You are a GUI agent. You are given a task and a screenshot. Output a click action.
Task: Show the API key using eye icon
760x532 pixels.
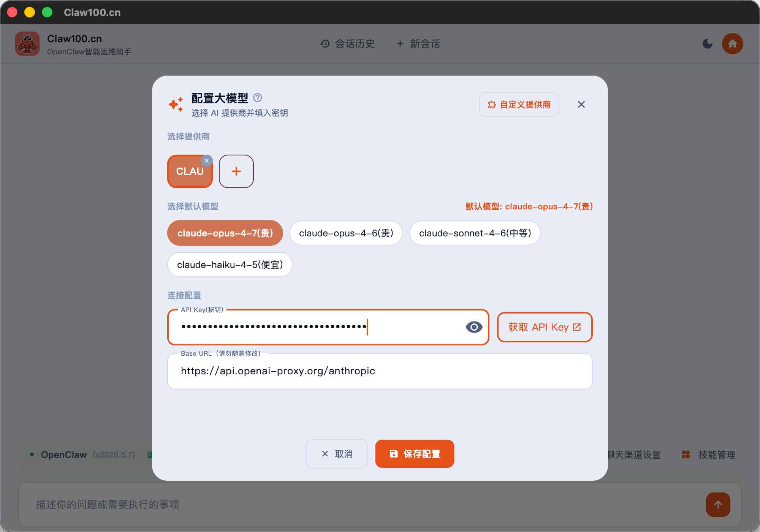click(474, 327)
